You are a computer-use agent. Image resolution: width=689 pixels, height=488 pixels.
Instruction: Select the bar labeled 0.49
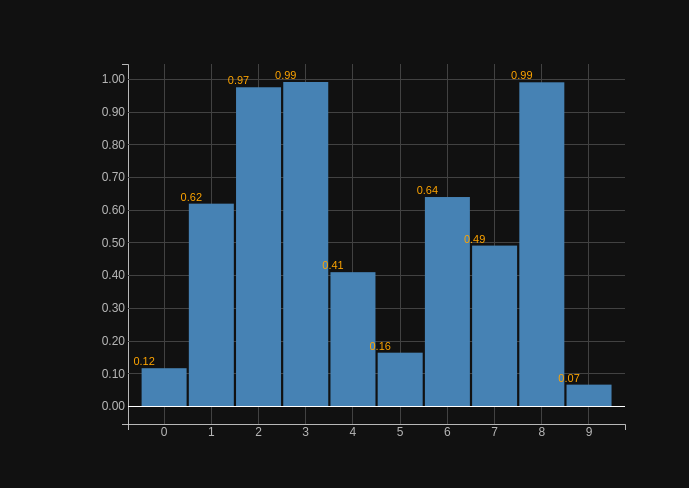pyautogui.click(x=494, y=326)
